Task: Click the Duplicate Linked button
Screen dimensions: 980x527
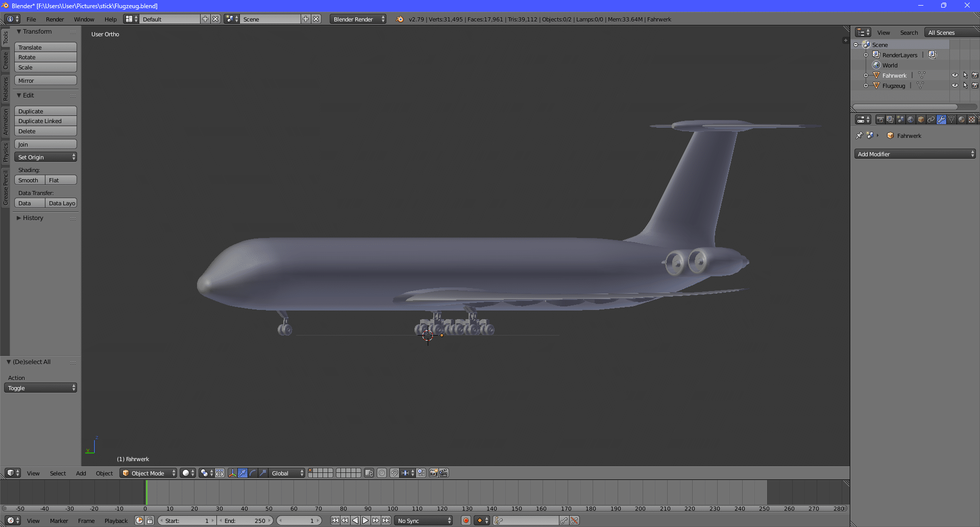Action: [45, 121]
